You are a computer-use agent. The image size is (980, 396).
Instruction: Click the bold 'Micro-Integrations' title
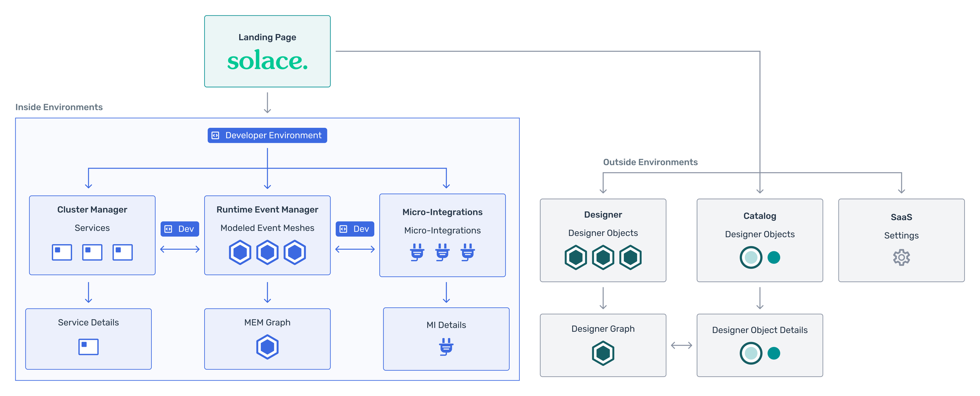pos(443,212)
